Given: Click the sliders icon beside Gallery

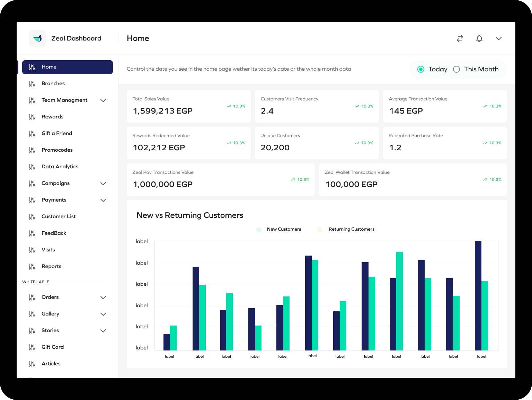Looking at the screenshot, I should [32, 314].
